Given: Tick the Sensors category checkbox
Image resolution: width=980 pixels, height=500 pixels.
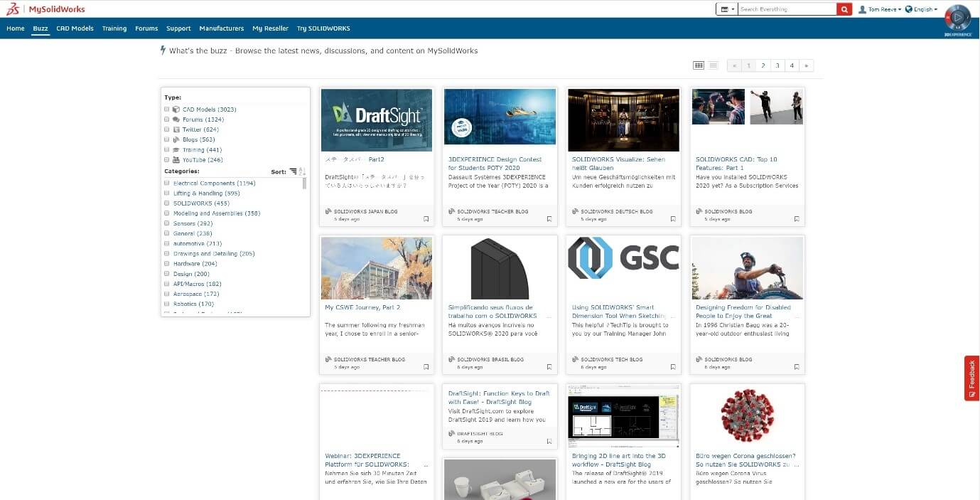Looking at the screenshot, I should coord(167,223).
